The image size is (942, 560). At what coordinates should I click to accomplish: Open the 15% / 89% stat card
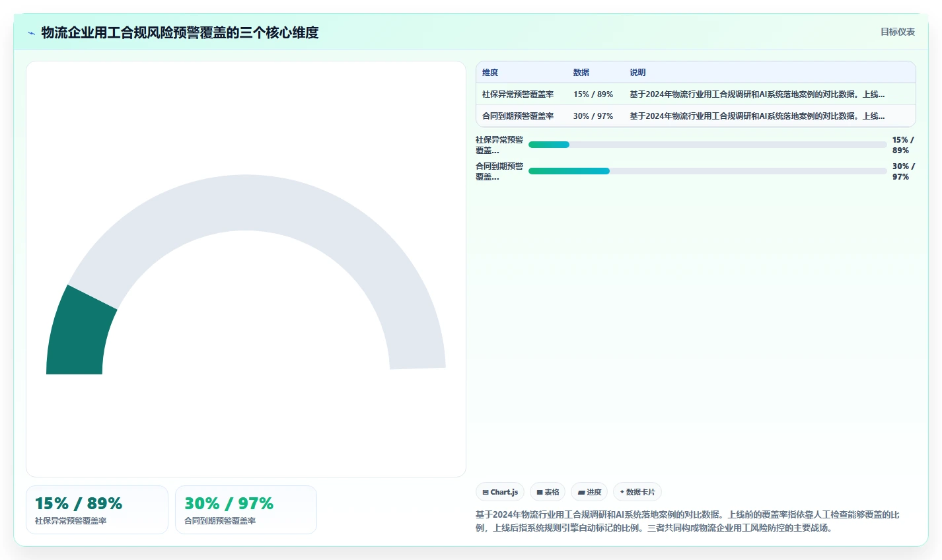tap(97, 510)
